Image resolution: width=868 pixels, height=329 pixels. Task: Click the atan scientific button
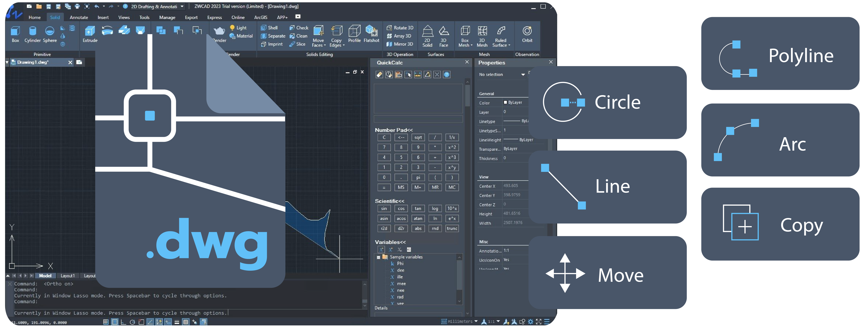[x=418, y=219]
